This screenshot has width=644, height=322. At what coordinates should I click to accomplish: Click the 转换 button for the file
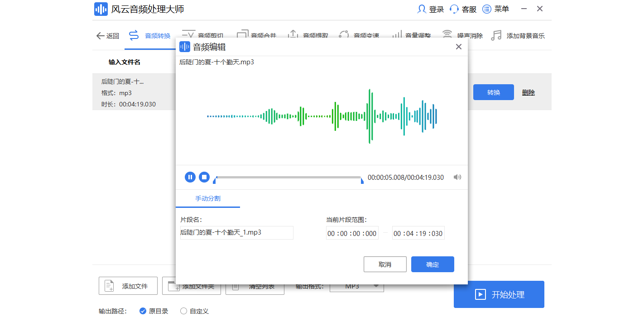pos(494,92)
